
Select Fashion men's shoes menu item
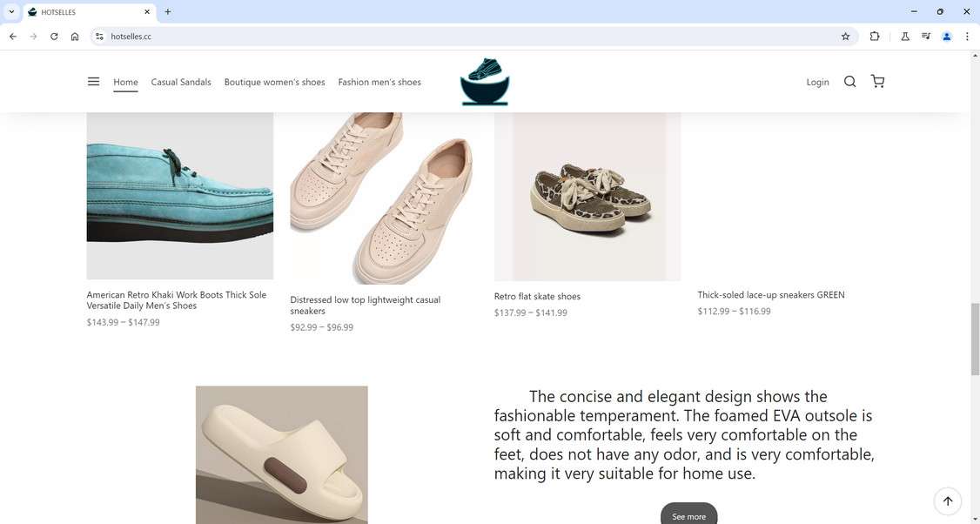click(379, 82)
